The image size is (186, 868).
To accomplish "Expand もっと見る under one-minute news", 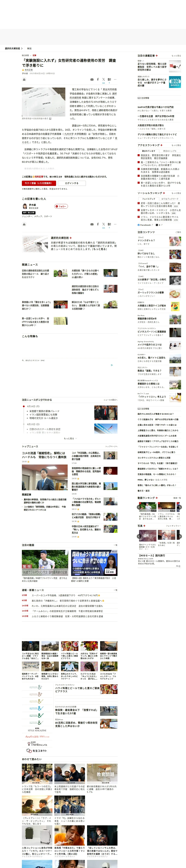I will click(70, 438).
